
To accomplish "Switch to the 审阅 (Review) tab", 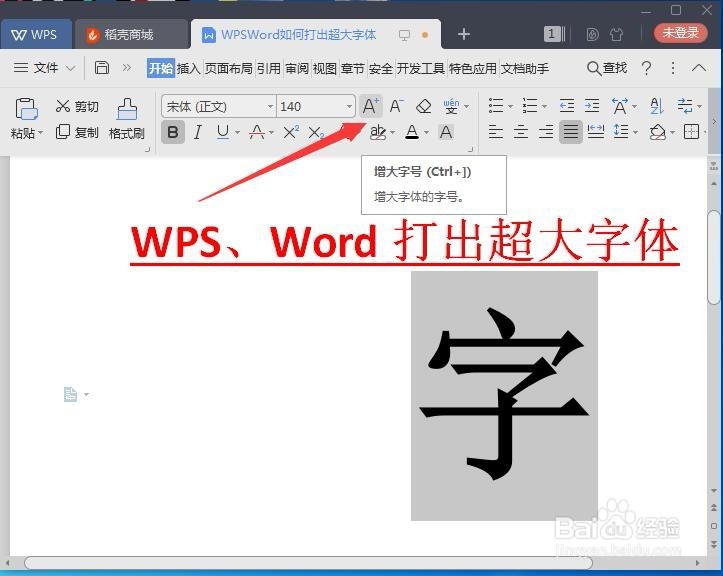I will [297, 68].
